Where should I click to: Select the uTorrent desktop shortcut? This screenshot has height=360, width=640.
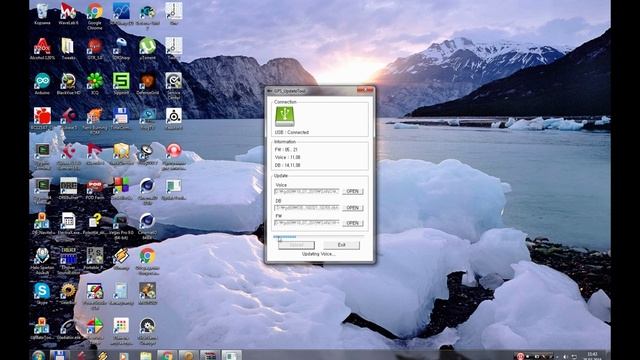[x=147, y=49]
